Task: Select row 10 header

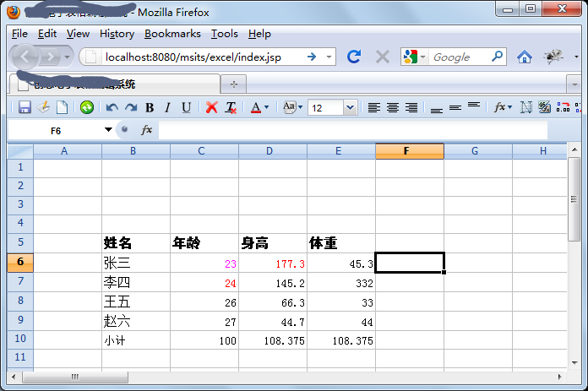Action: [20, 339]
